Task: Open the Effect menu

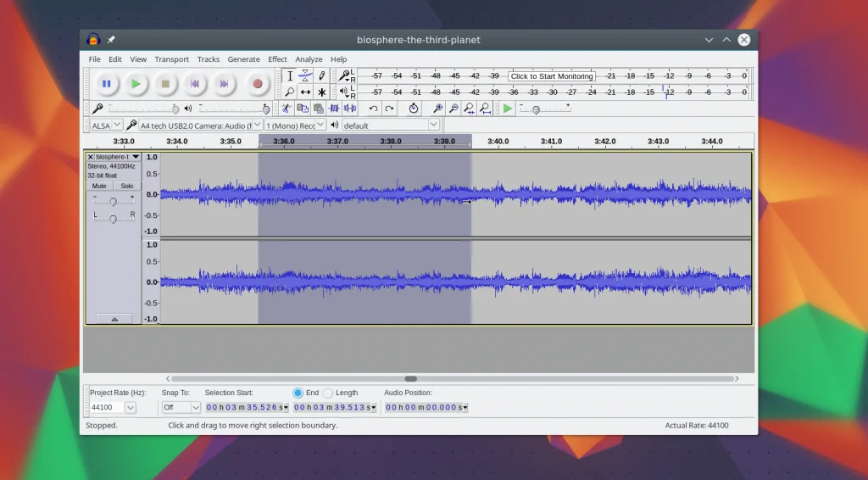Action: [277, 59]
